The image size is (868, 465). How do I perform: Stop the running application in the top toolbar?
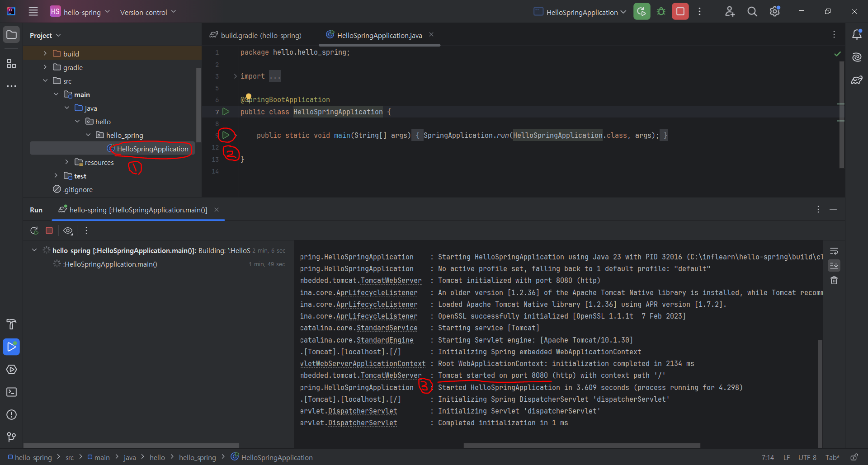point(680,12)
